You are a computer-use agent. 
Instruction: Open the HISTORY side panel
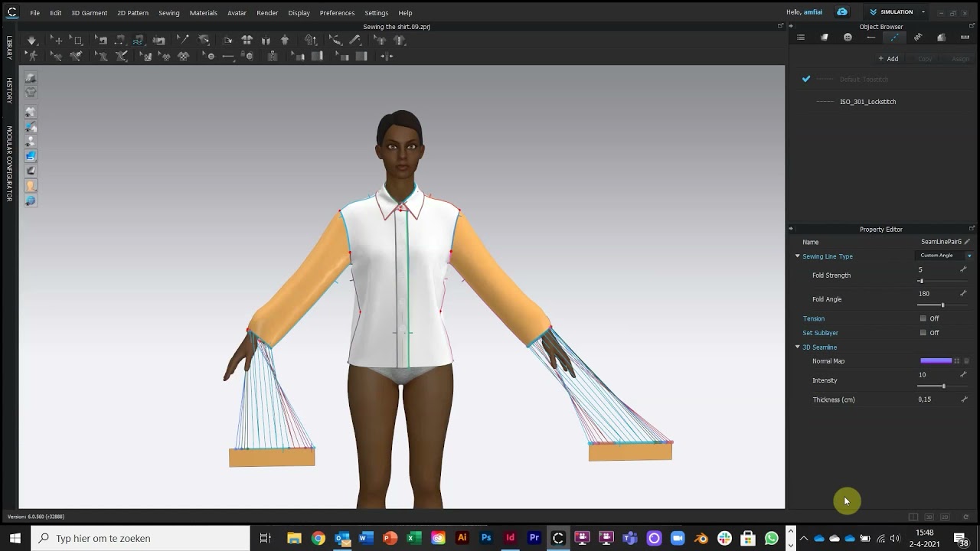(9, 90)
